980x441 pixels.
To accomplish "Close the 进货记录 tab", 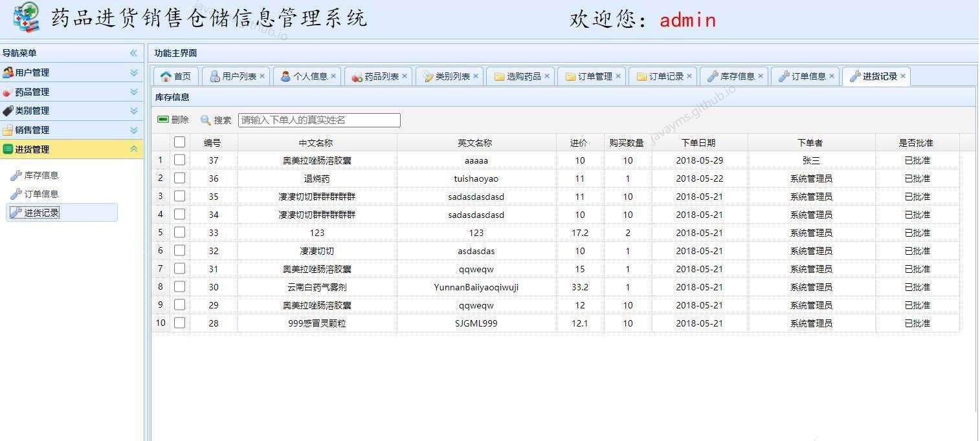I will (x=903, y=76).
